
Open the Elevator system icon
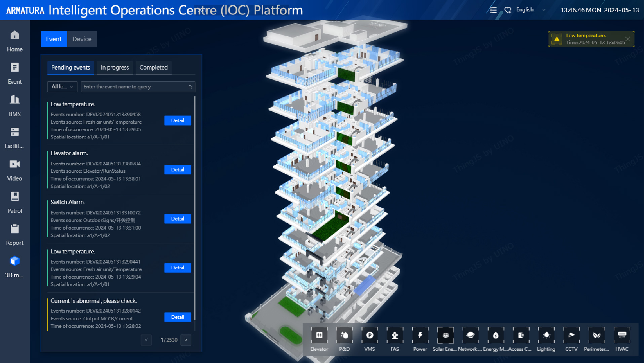pyautogui.click(x=319, y=335)
